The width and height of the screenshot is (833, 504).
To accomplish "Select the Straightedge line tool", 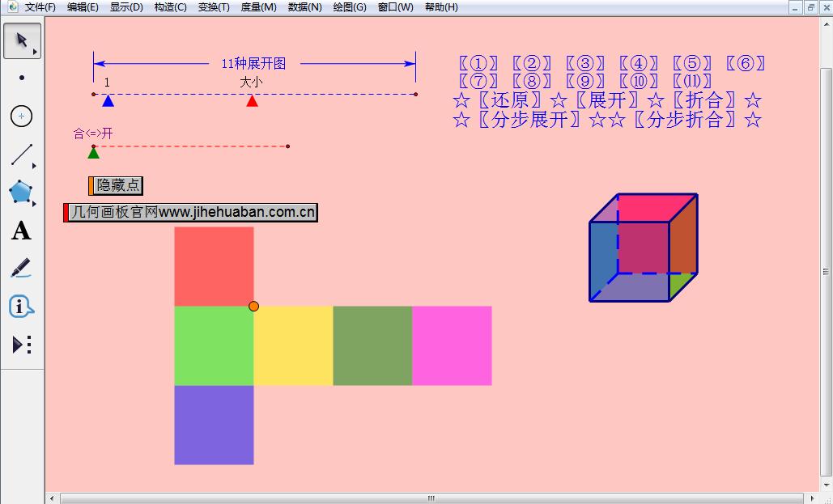I will coord(21,155).
